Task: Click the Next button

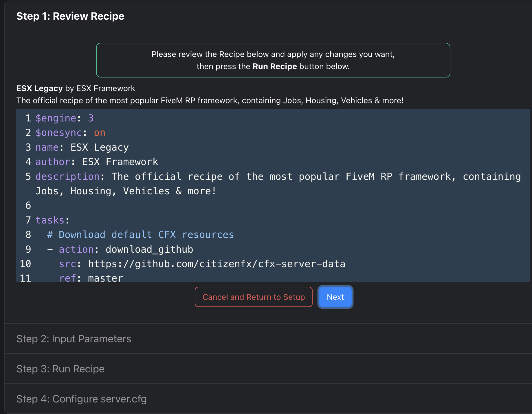Action: [x=335, y=297]
